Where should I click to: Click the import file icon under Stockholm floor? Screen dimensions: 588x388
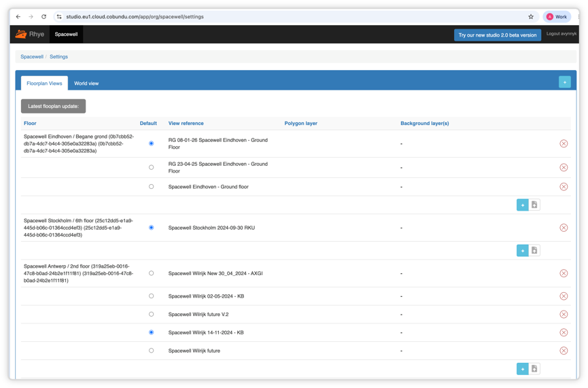click(534, 251)
